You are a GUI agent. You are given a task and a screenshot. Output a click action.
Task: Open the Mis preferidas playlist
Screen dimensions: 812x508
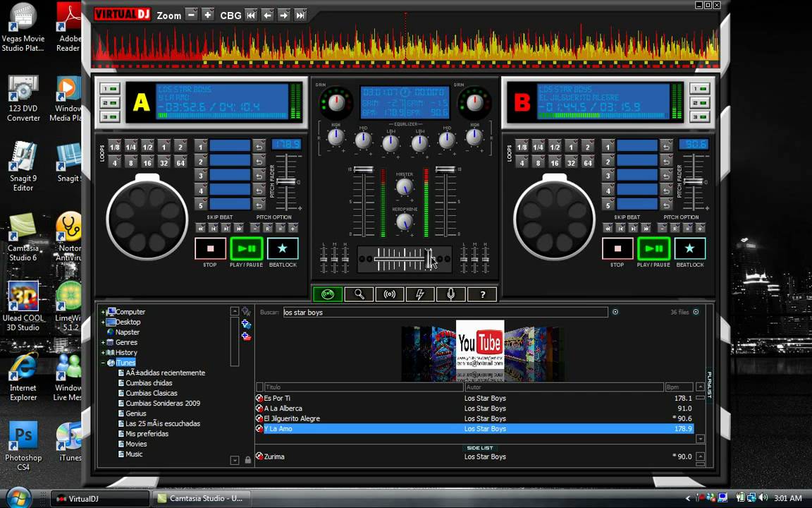(x=147, y=434)
